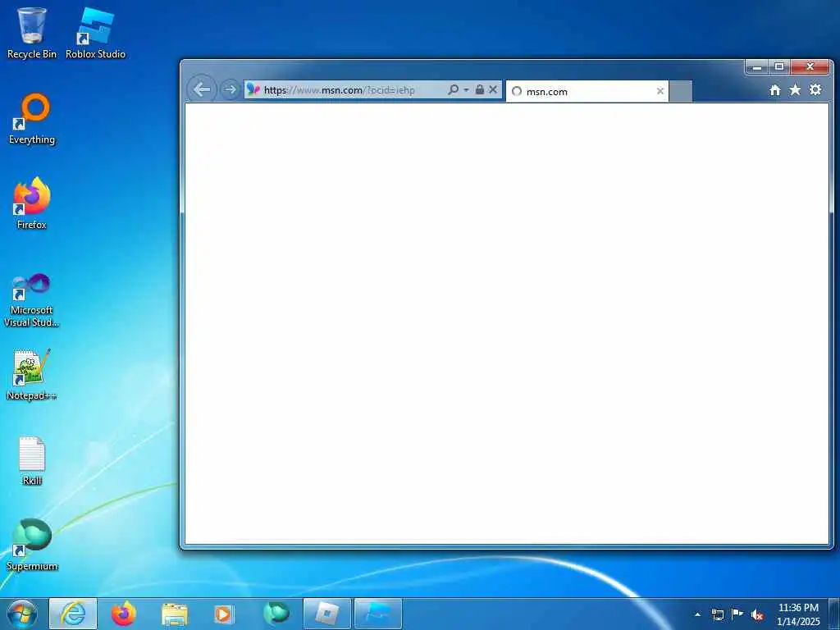Select the Microsoft Visual Studio desktop shortcut
Viewport: 840px width, 630px height.
[32, 300]
